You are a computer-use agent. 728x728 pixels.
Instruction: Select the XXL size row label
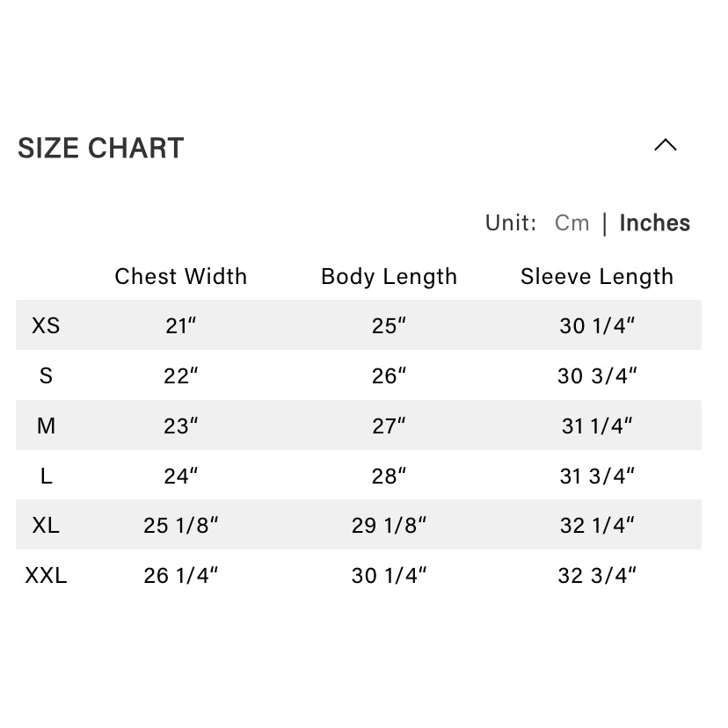click(46, 576)
